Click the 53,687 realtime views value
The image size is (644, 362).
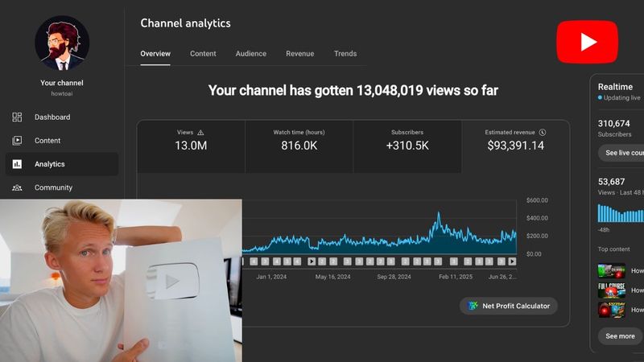point(611,182)
